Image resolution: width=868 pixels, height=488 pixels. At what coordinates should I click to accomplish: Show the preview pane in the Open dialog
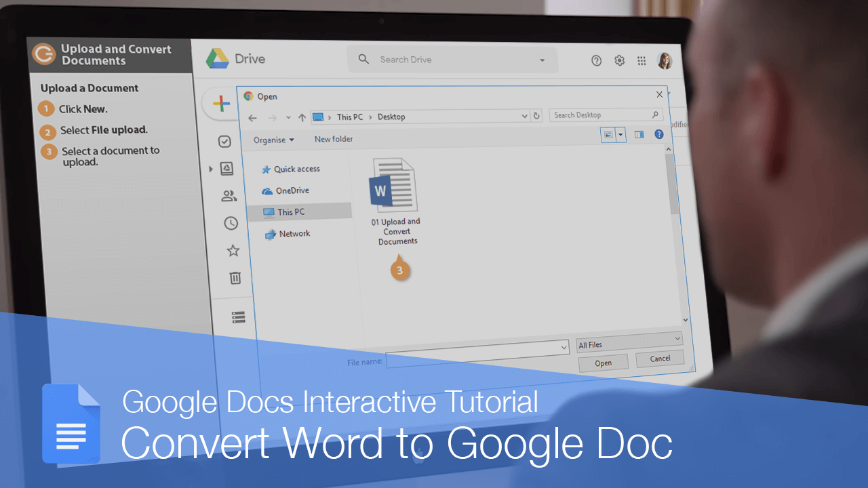point(639,134)
